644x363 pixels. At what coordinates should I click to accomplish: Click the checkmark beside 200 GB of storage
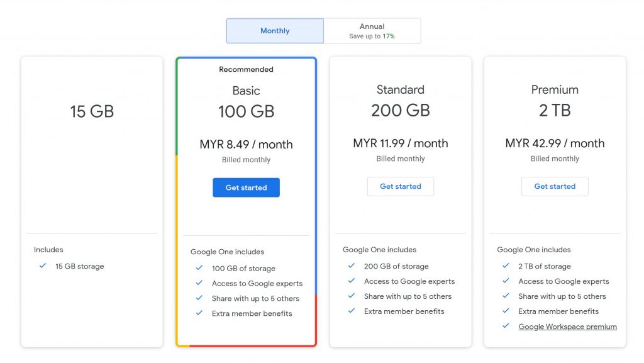tap(351, 265)
